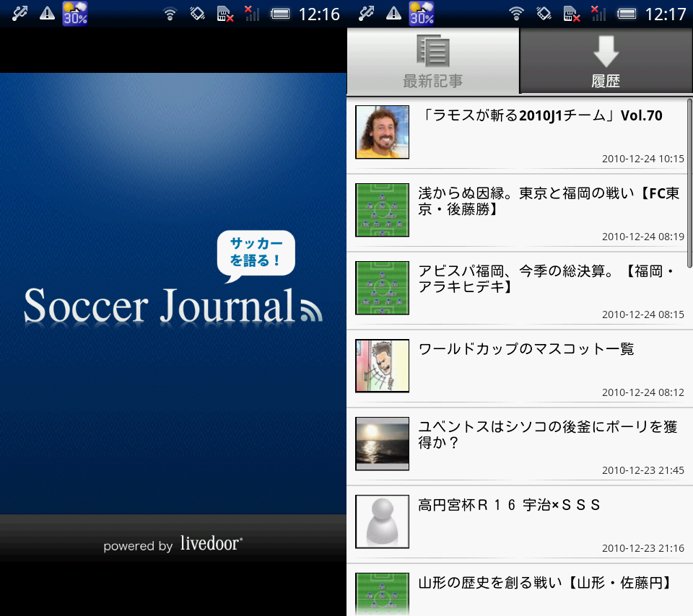The image size is (693, 616).
Task: Tap the screen rotation icon on the 12:17 screen
Action: [x=544, y=14]
